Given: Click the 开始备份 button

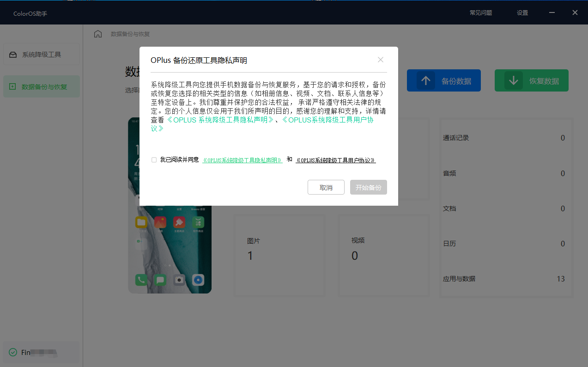Looking at the screenshot, I should [x=368, y=187].
